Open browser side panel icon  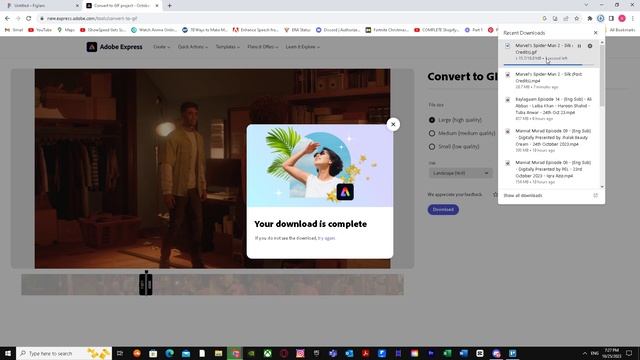[611, 18]
